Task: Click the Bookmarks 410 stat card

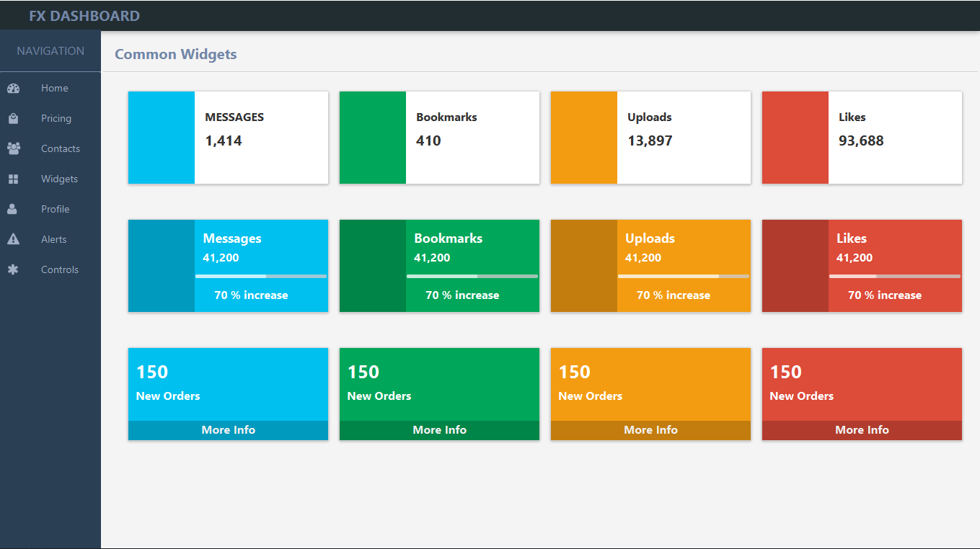Action: point(439,137)
